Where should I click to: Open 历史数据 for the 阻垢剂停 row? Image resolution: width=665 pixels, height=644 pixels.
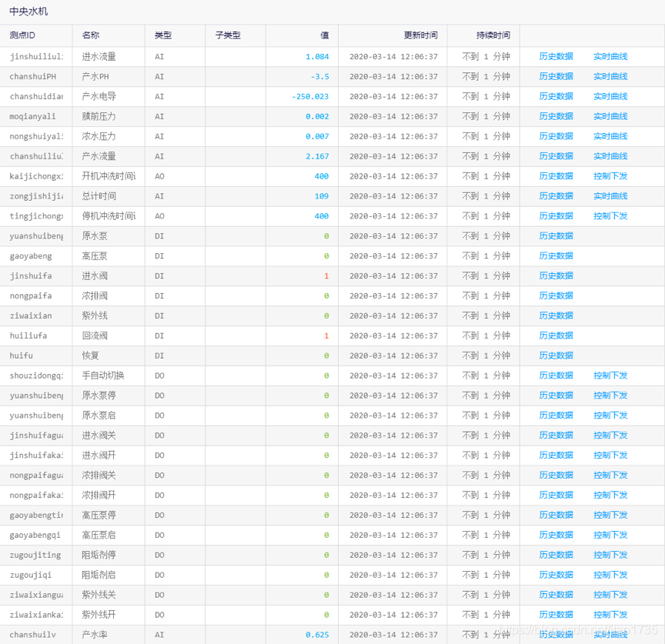[x=556, y=555]
